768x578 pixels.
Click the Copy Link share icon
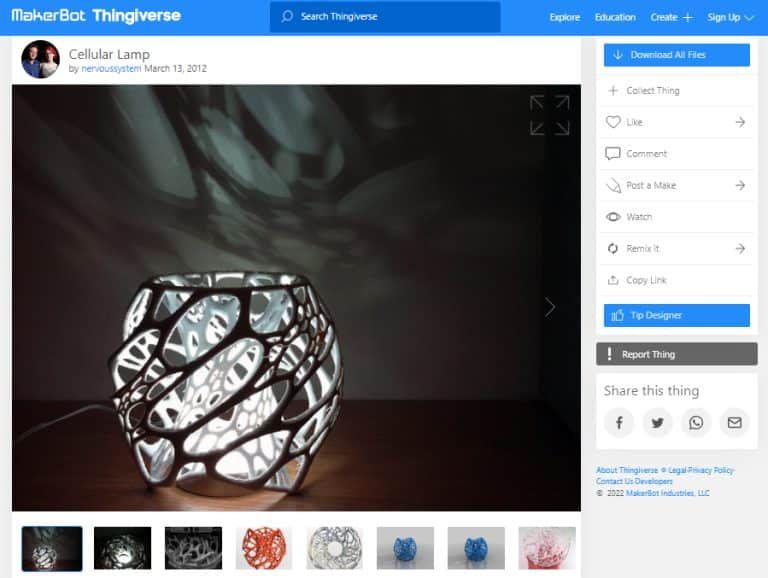pyautogui.click(x=613, y=280)
